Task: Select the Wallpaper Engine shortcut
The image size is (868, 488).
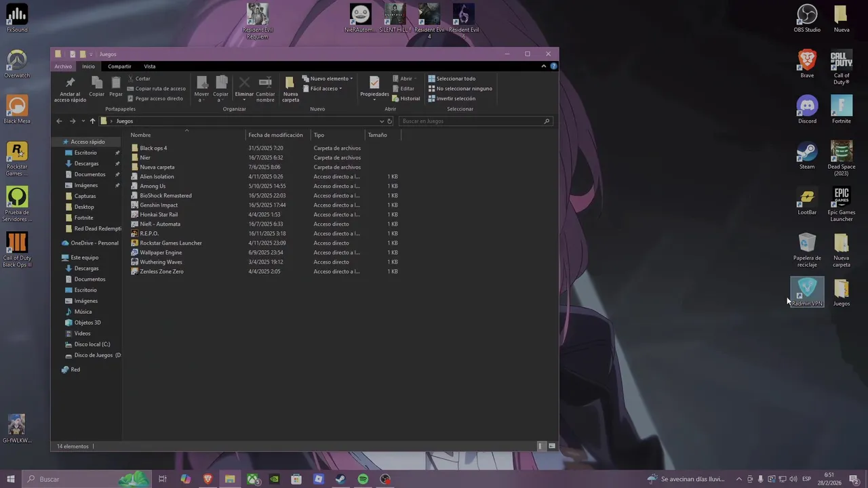Action: tap(161, 253)
